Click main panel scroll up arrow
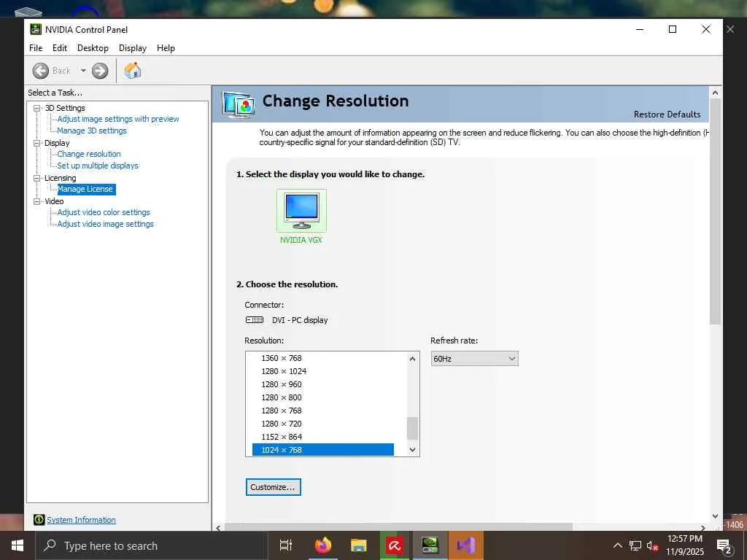The width and height of the screenshot is (747, 560). pyautogui.click(x=715, y=93)
